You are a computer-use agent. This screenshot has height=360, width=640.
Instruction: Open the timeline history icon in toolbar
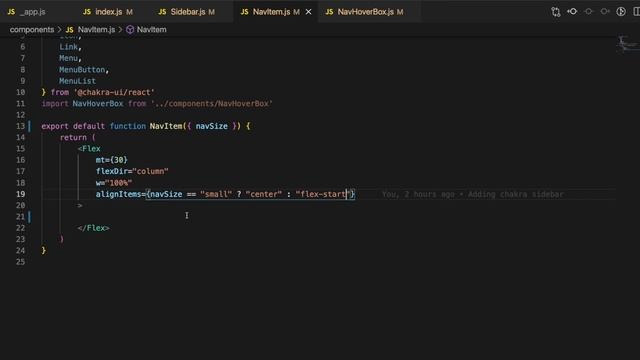point(621,11)
